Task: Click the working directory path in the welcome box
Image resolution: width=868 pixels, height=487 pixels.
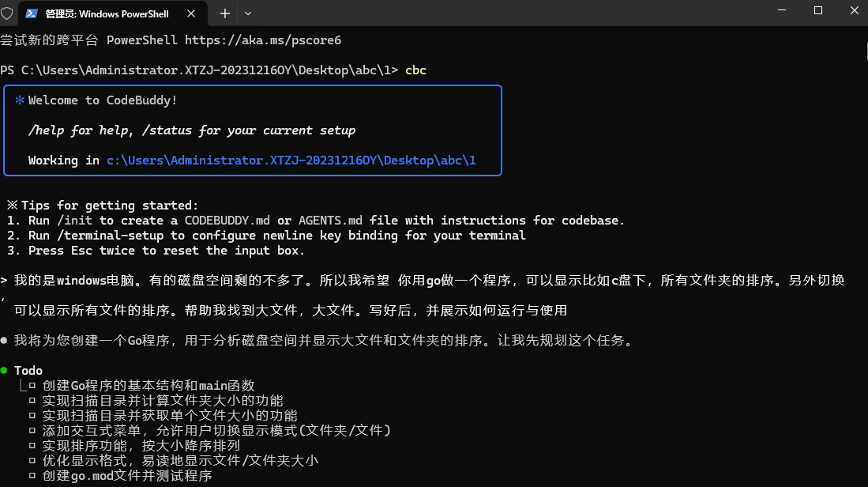Action: 291,160
